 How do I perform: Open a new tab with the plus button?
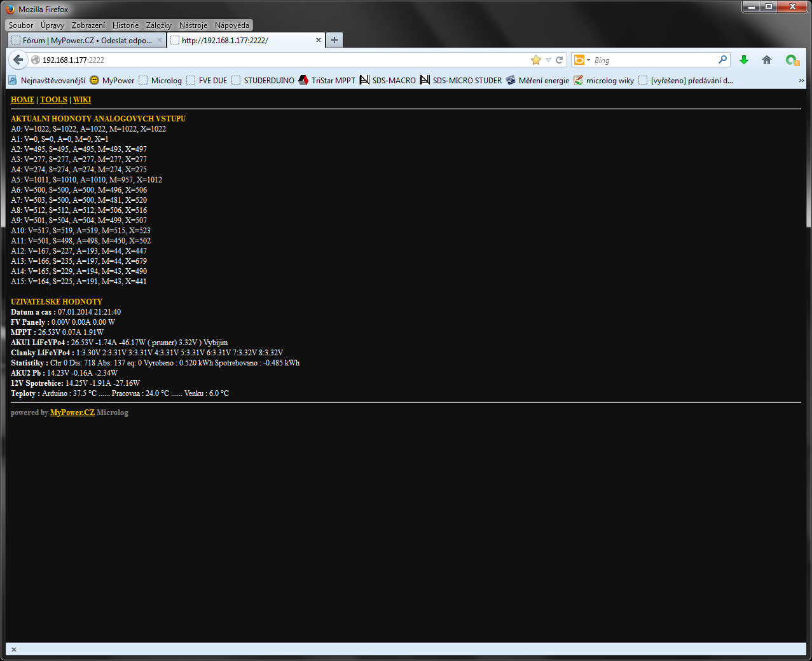point(334,40)
